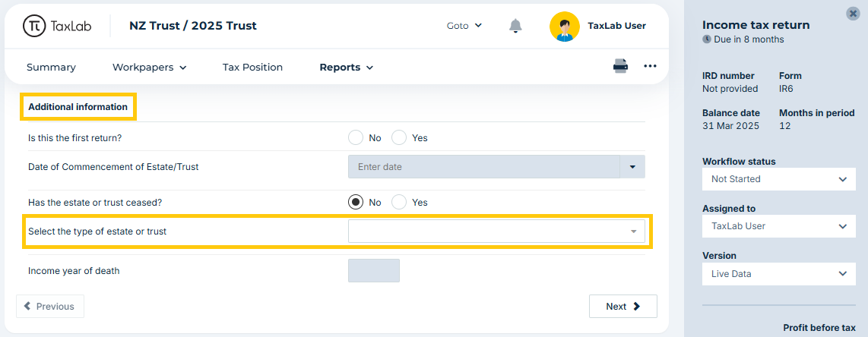Viewport: 868px width, 337px height.
Task: Select Yes for estate or trust ceased
Action: pos(399,202)
